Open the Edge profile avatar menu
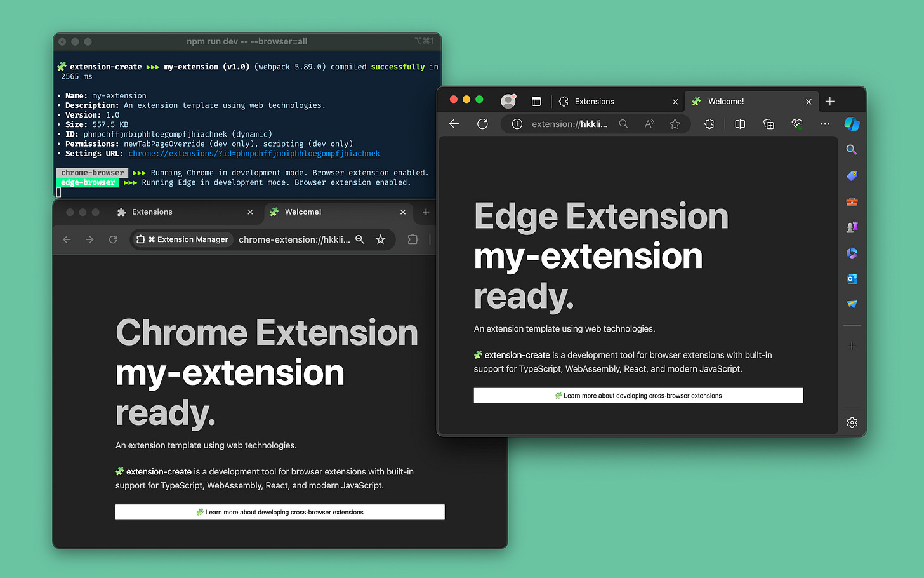 508,100
